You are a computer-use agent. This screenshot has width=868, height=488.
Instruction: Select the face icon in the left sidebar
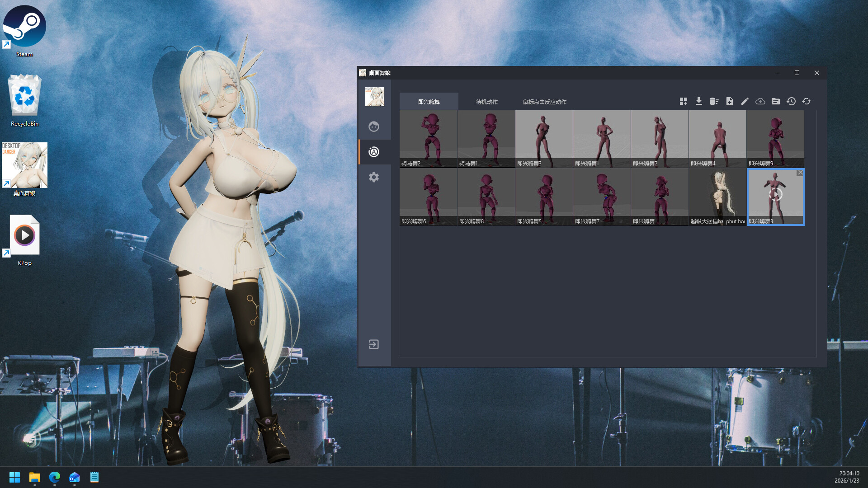pyautogui.click(x=373, y=127)
